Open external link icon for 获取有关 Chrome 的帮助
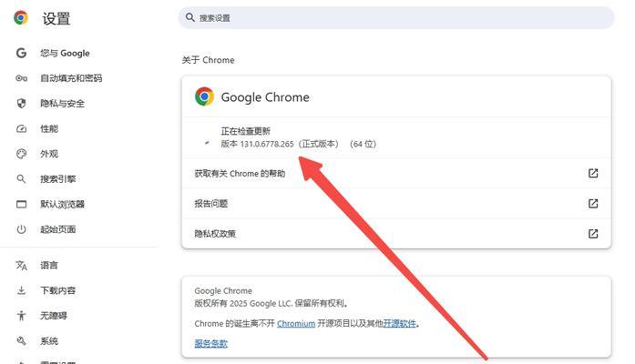The image size is (635, 364). coord(593,173)
